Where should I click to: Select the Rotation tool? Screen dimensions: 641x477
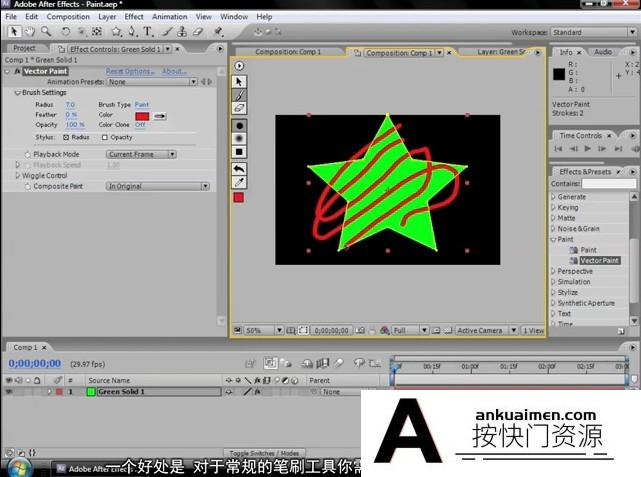coord(65,31)
